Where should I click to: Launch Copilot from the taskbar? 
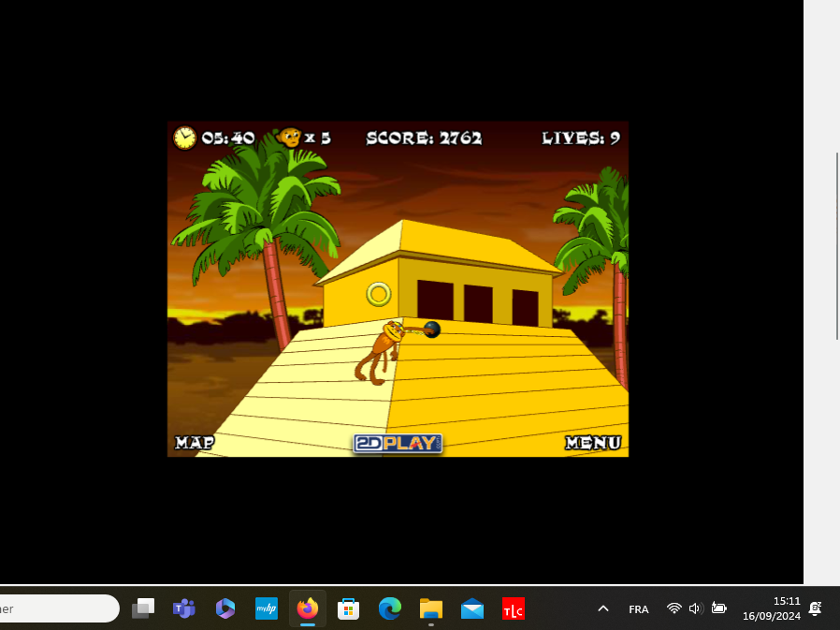(225, 608)
